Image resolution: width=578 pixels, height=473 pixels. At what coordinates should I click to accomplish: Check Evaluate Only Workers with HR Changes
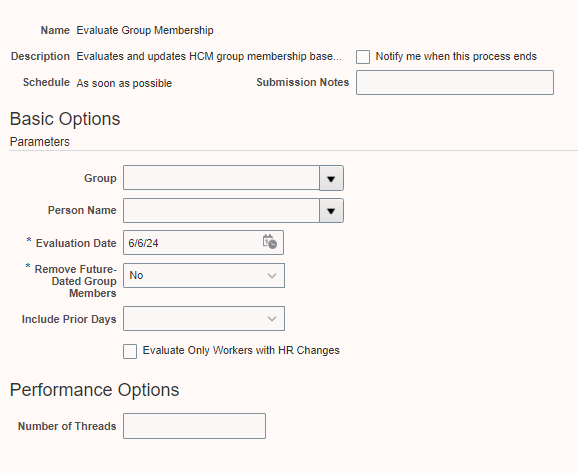[x=130, y=351]
